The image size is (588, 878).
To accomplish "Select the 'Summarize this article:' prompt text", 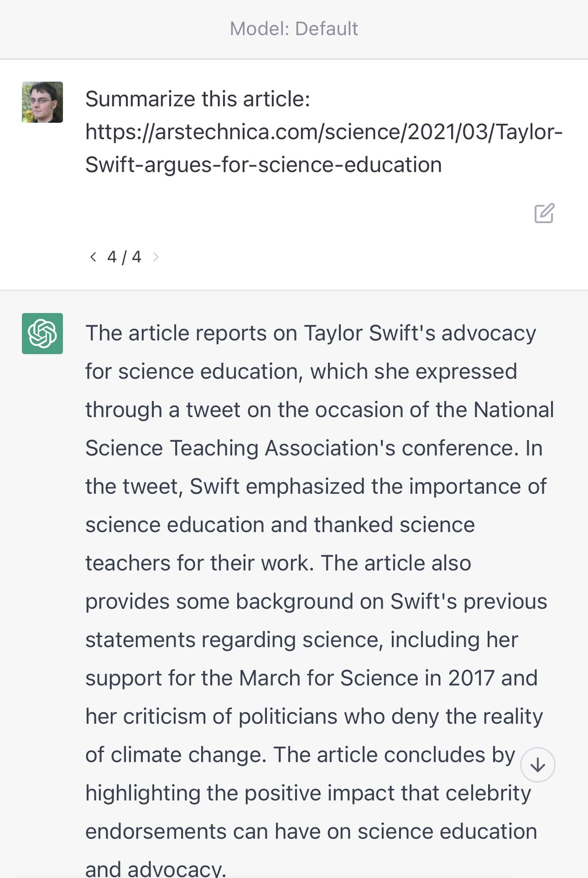I will coord(198,99).
